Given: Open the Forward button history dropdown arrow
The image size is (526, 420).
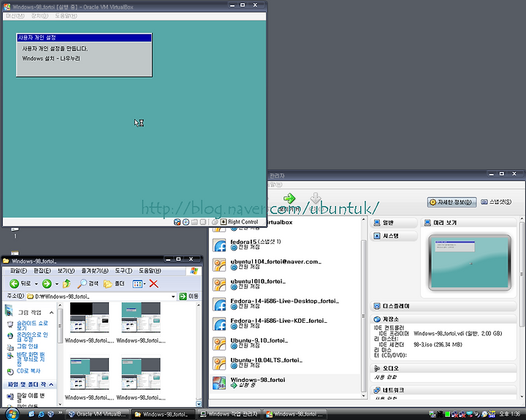Looking at the screenshot, I should (x=57, y=284).
